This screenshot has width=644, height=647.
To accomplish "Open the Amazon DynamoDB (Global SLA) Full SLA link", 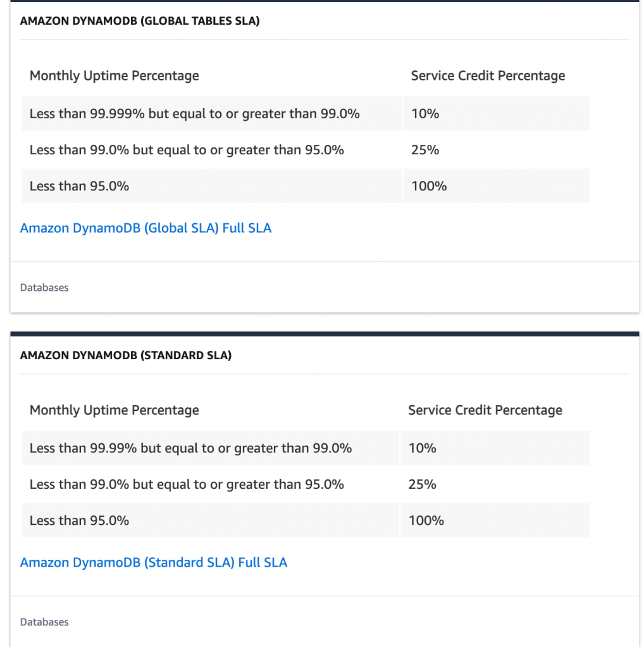I will (x=146, y=228).
